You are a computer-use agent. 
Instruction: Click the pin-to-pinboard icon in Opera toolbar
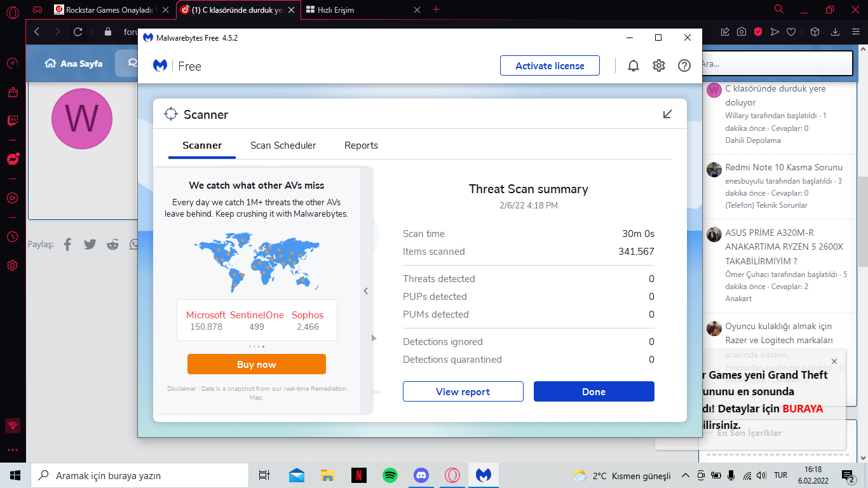(x=725, y=32)
